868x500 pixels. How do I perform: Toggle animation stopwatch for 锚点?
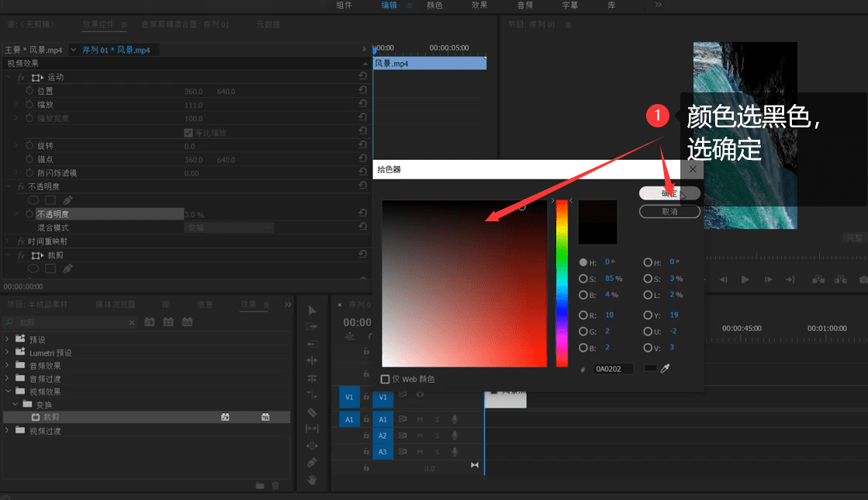(x=29, y=158)
